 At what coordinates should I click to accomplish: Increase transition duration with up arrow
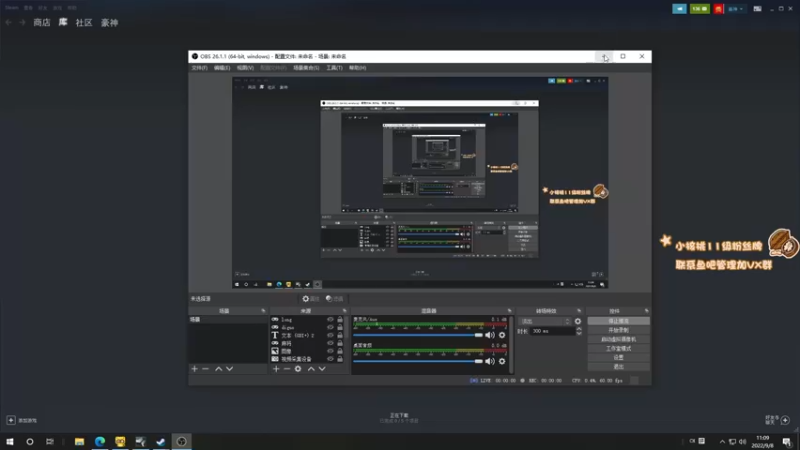pos(579,329)
